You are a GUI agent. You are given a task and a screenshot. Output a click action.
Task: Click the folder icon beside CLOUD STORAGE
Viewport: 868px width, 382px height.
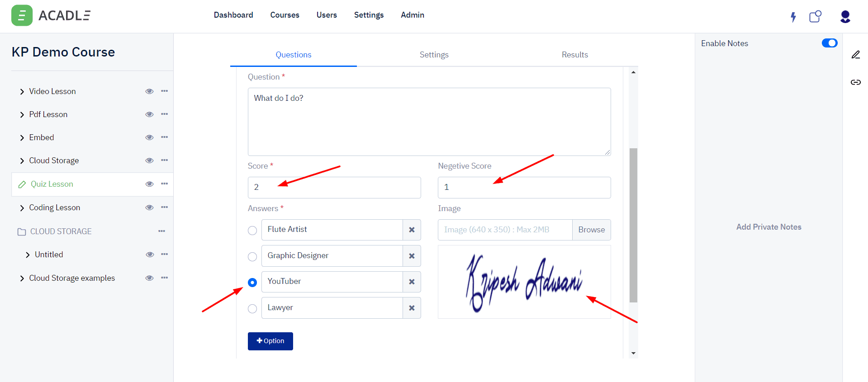21,232
